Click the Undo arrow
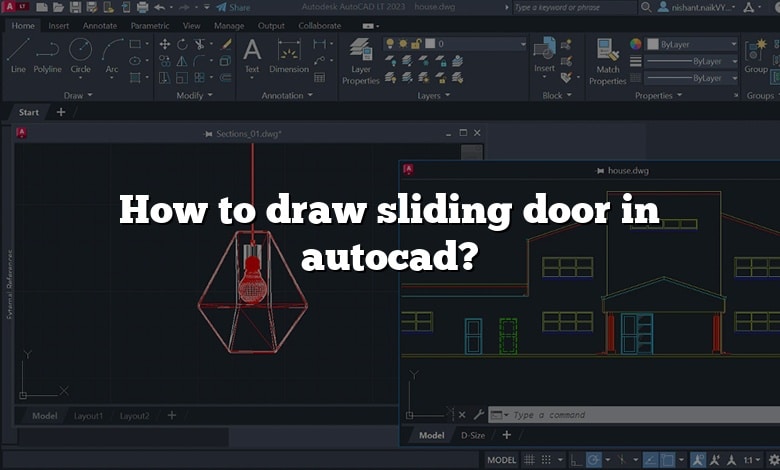This screenshot has height=470, width=780. point(160,7)
